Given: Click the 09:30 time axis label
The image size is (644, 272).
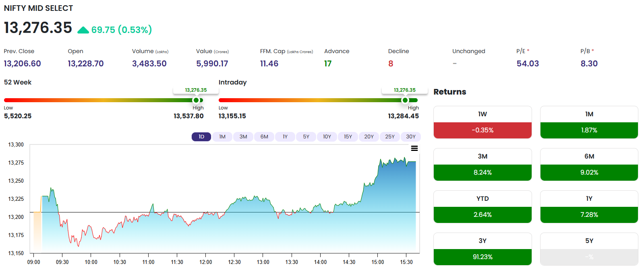Looking at the screenshot, I should pos(62,262).
